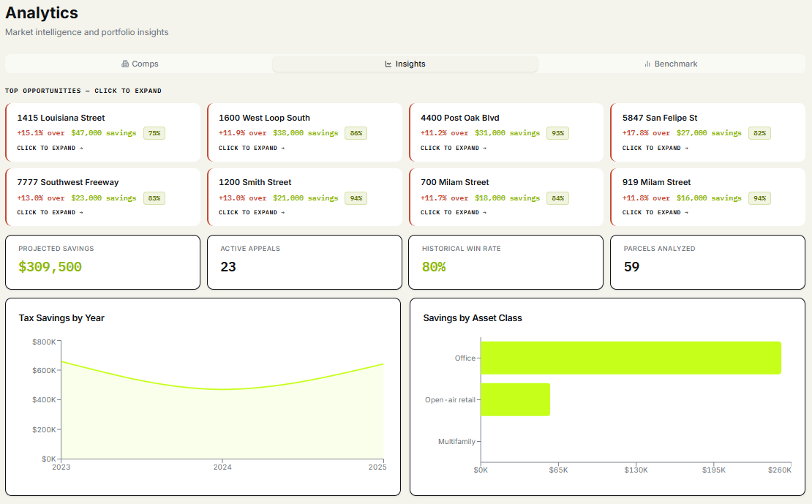812x504 pixels.
Task: Click the Open-air retail bar
Action: [515, 399]
